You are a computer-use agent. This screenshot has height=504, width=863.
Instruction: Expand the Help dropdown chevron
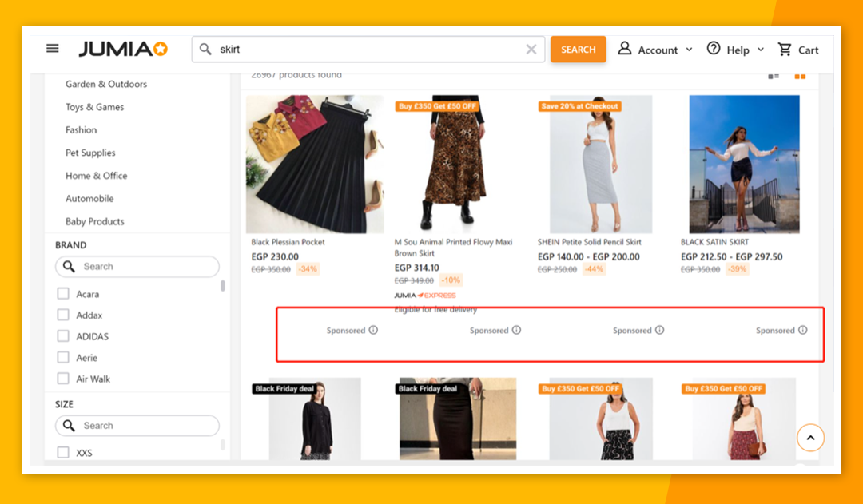point(761,50)
